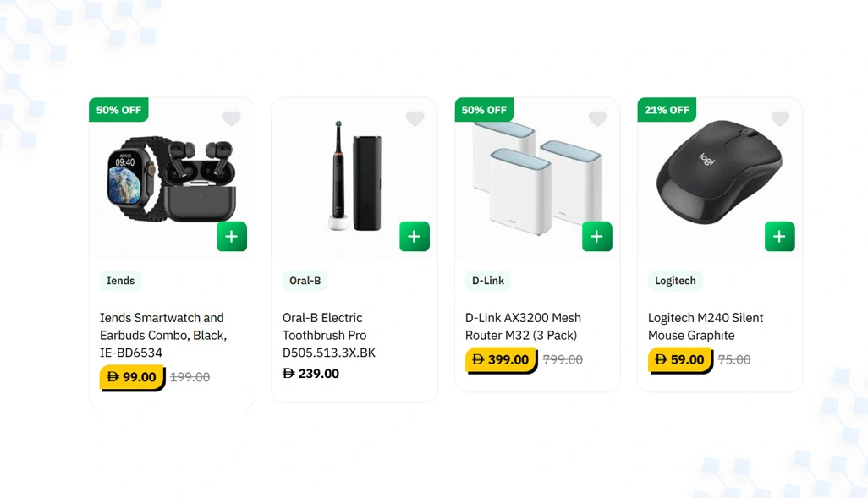The image size is (868, 498).
Task: Click the black toothbrush product image
Action: [354, 176]
